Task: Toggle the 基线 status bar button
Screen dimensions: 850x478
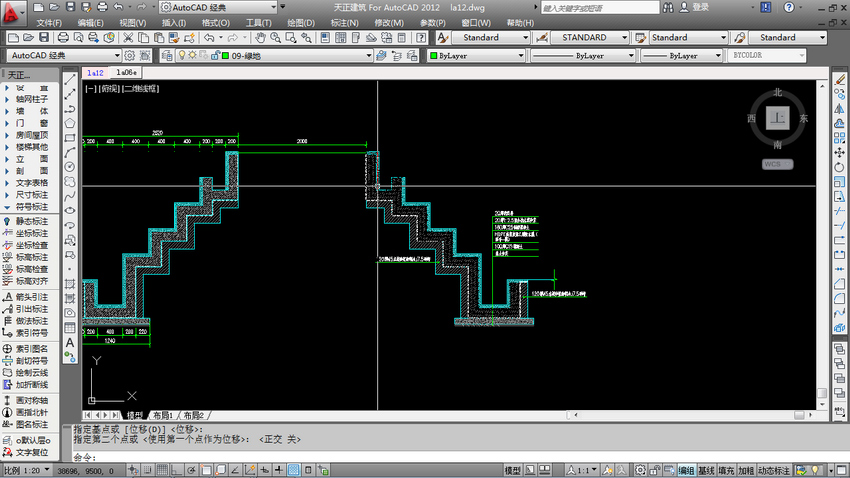Action: [706, 470]
